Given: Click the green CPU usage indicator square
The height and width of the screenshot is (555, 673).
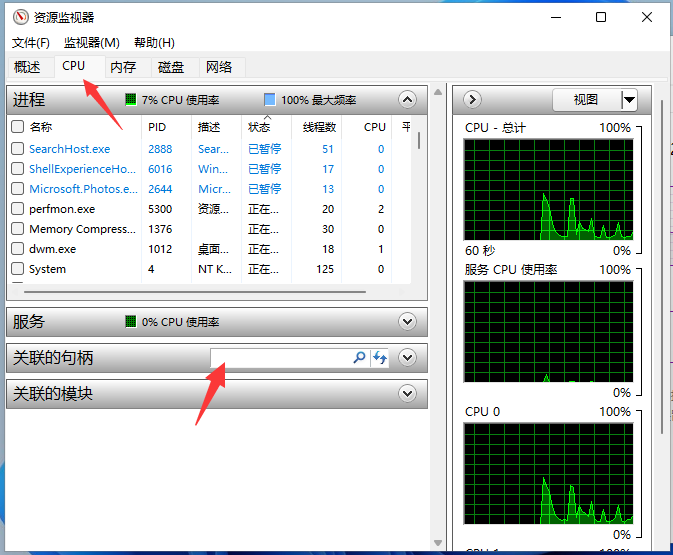Looking at the screenshot, I should [x=130, y=100].
